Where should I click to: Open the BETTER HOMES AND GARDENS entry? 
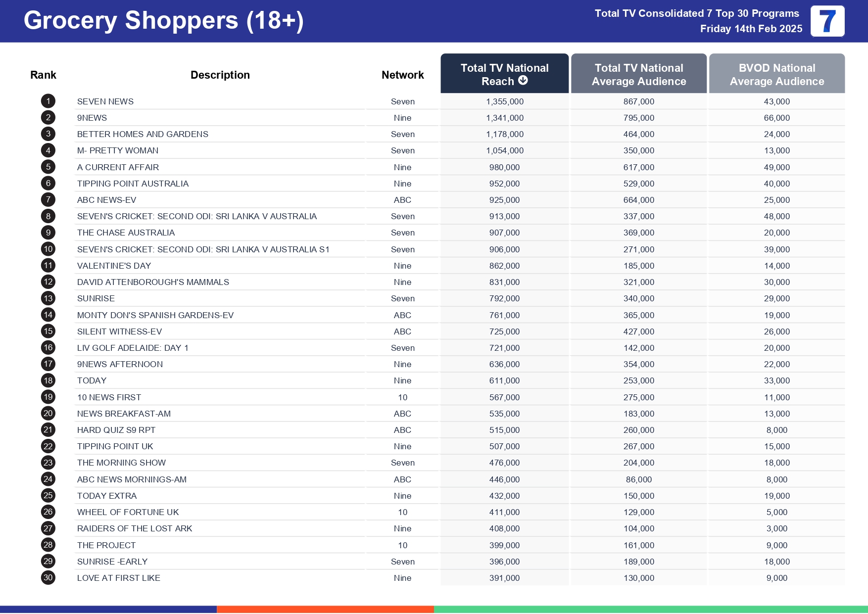point(143,134)
